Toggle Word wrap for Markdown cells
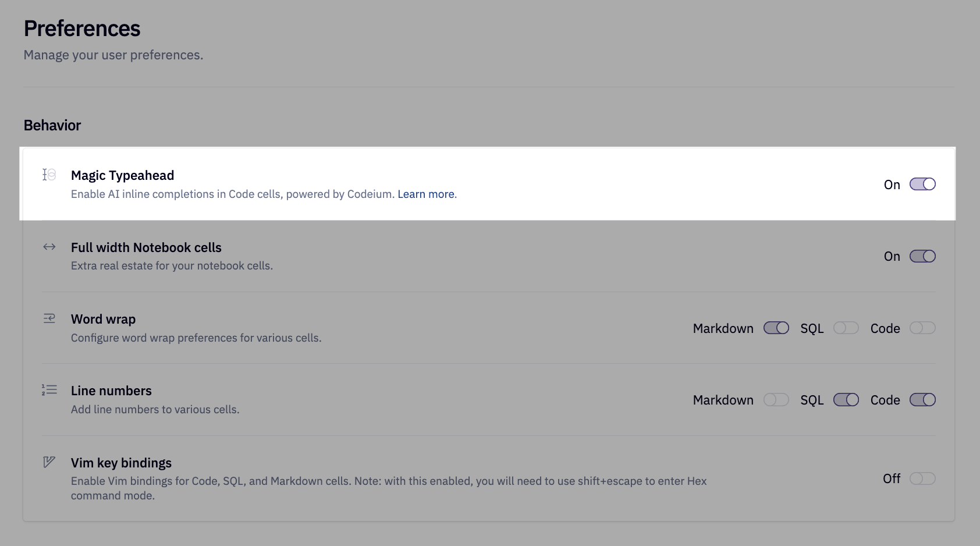Image resolution: width=980 pixels, height=546 pixels. (776, 328)
